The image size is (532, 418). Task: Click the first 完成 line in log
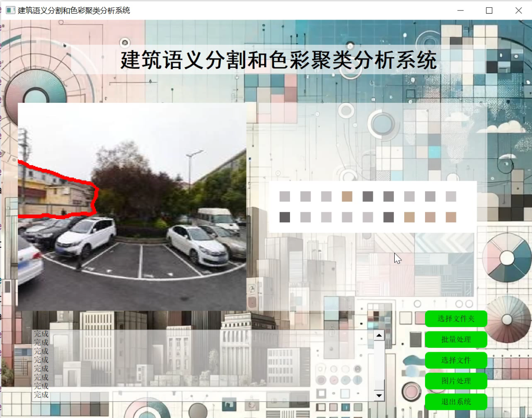pyautogui.click(x=41, y=334)
